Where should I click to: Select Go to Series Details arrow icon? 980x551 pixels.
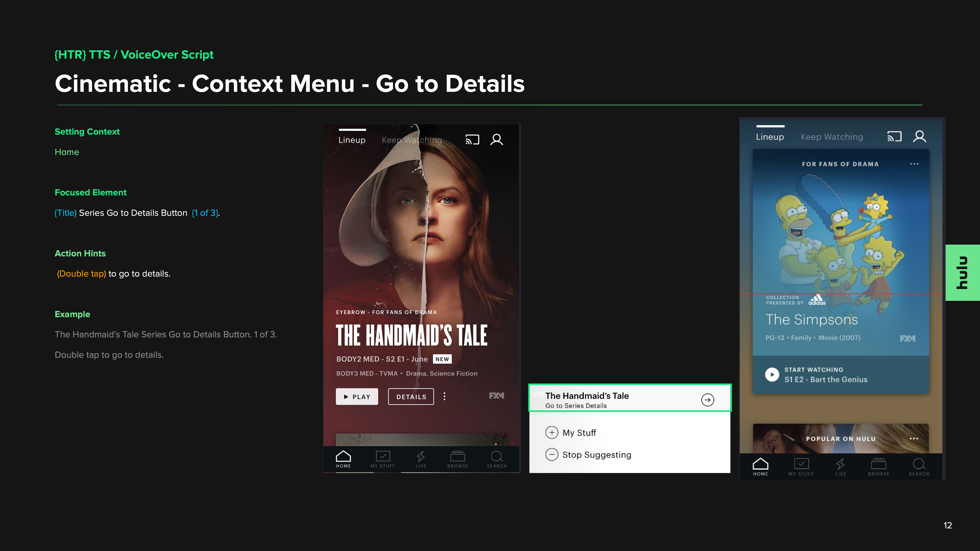[x=707, y=400]
